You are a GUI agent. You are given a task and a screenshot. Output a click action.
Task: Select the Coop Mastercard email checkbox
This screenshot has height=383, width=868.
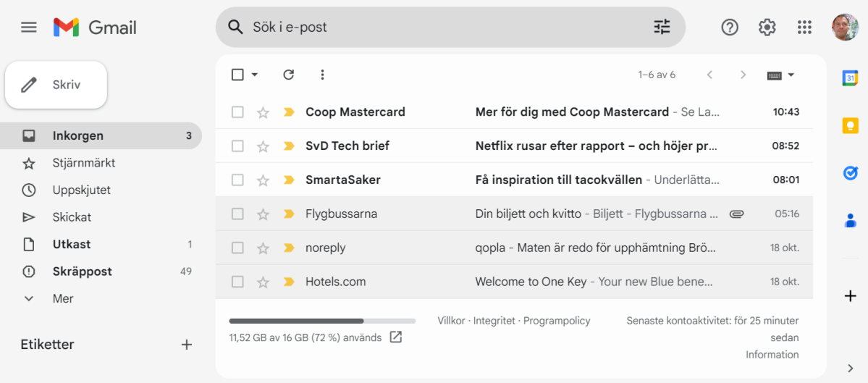(237, 112)
